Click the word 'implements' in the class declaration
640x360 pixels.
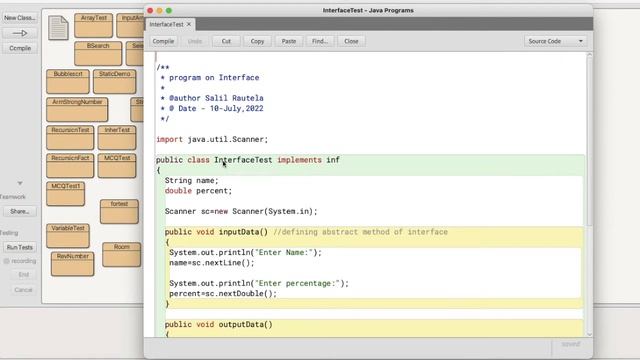point(300,160)
